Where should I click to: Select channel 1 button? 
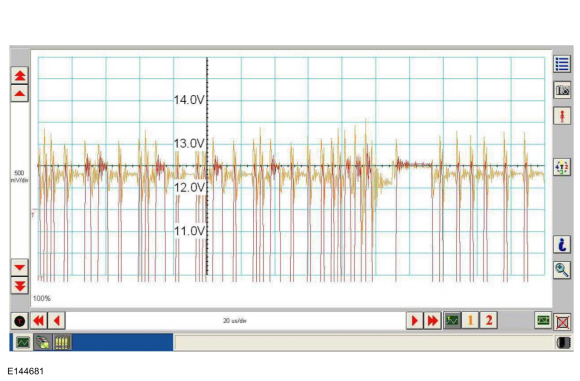tap(470, 320)
